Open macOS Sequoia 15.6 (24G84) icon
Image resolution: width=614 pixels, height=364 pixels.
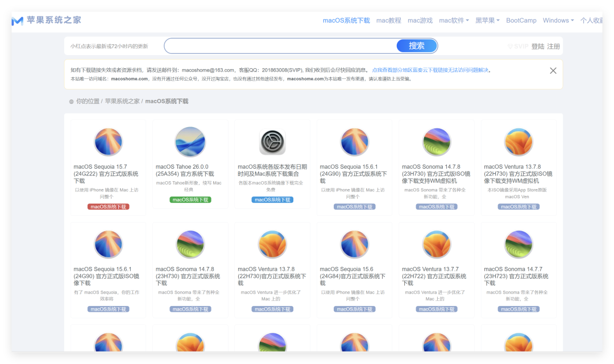[354, 244]
